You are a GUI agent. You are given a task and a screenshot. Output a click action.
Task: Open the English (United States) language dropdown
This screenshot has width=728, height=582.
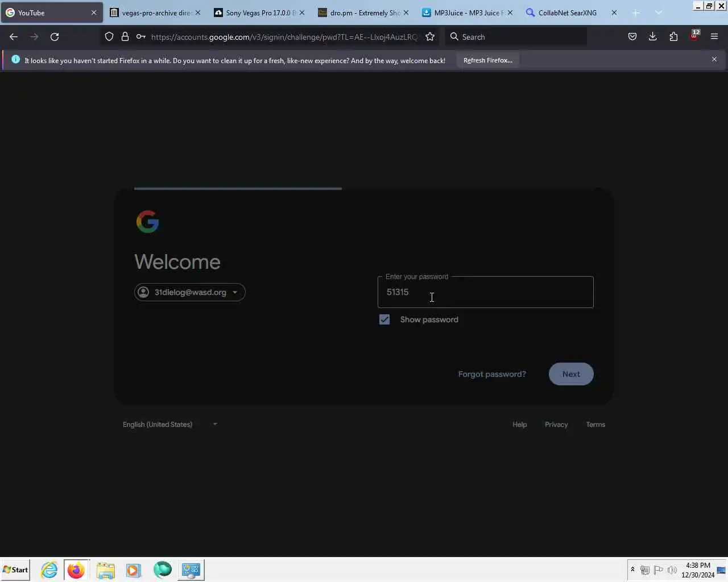(x=171, y=425)
